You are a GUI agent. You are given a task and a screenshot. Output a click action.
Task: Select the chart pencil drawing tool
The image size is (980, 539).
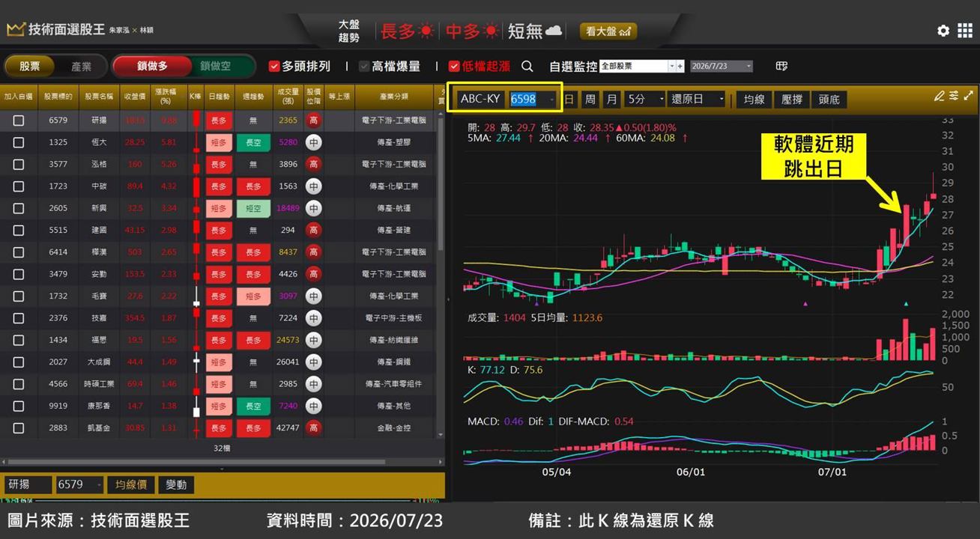click(x=939, y=96)
